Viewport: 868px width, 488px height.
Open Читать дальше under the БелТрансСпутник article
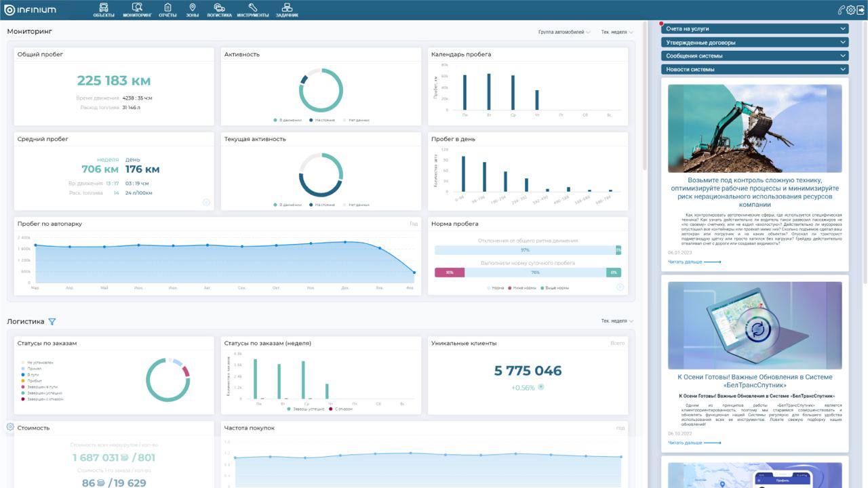click(x=694, y=443)
